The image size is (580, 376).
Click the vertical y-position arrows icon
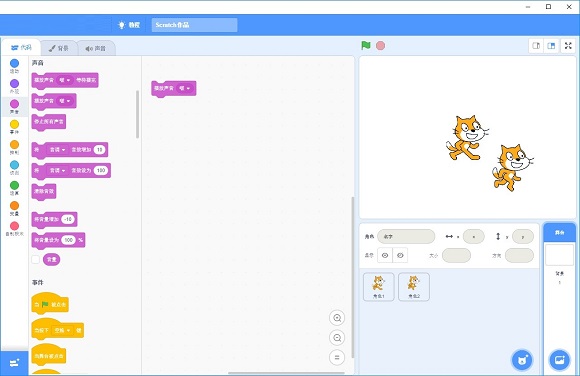498,236
